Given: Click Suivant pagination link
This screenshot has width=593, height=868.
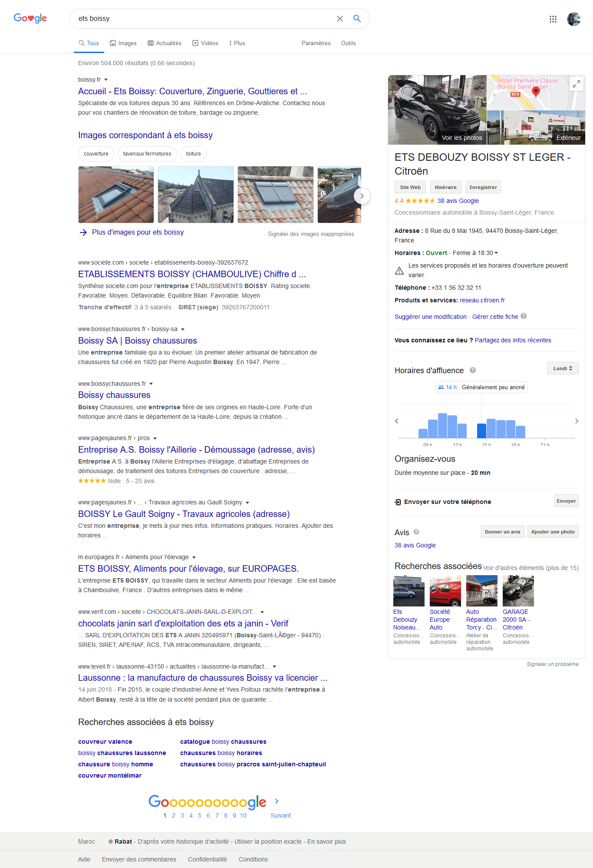Looking at the screenshot, I should [x=281, y=815].
